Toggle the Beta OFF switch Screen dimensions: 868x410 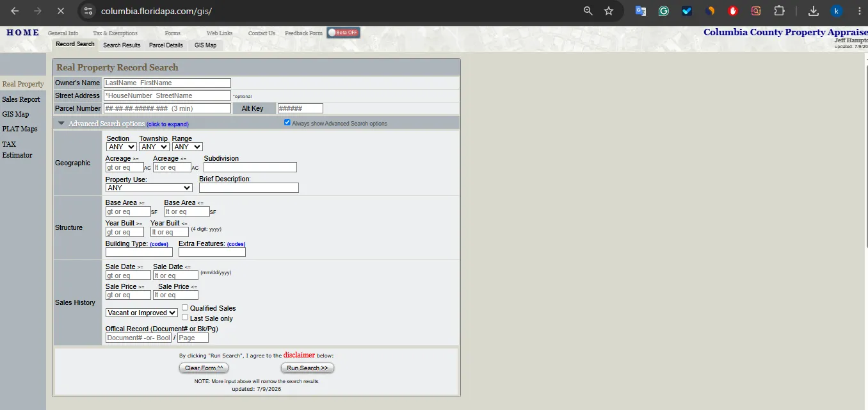pyautogui.click(x=343, y=33)
